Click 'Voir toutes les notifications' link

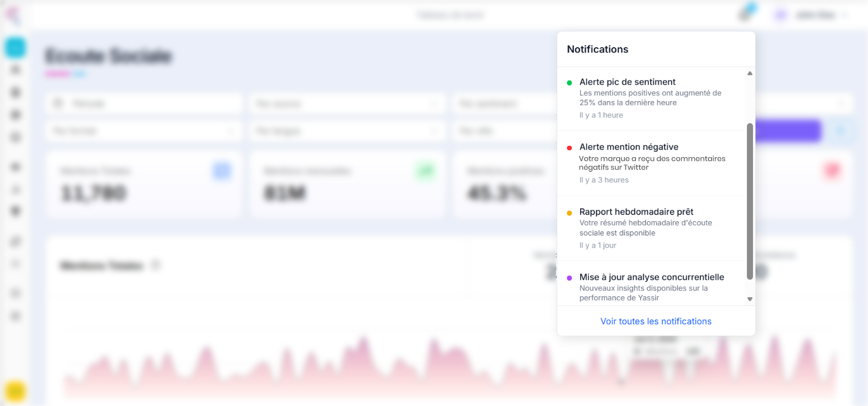pyautogui.click(x=656, y=321)
